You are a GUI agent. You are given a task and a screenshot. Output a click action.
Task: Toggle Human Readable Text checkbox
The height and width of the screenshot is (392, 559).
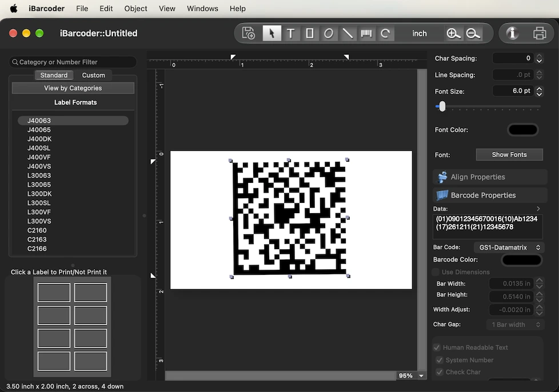point(437,347)
